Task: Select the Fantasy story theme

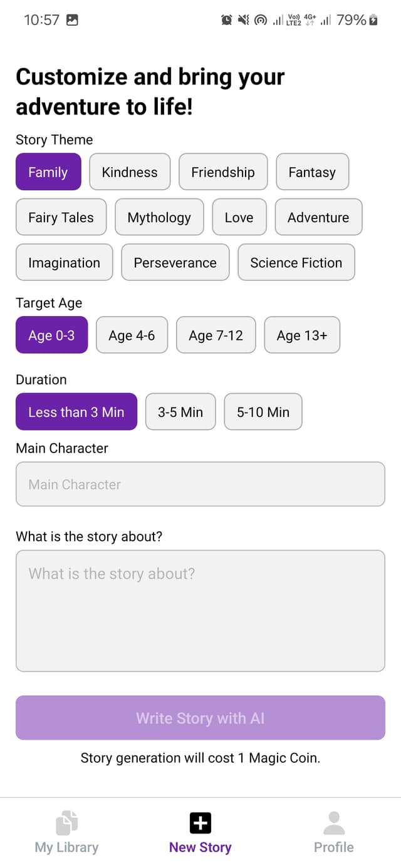Action: [312, 171]
